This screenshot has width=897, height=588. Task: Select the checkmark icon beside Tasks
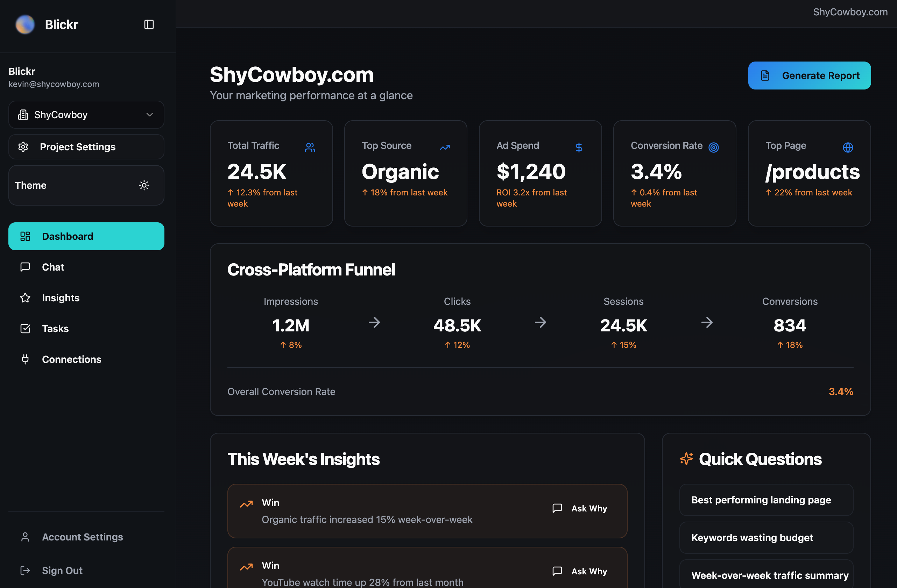[25, 328]
